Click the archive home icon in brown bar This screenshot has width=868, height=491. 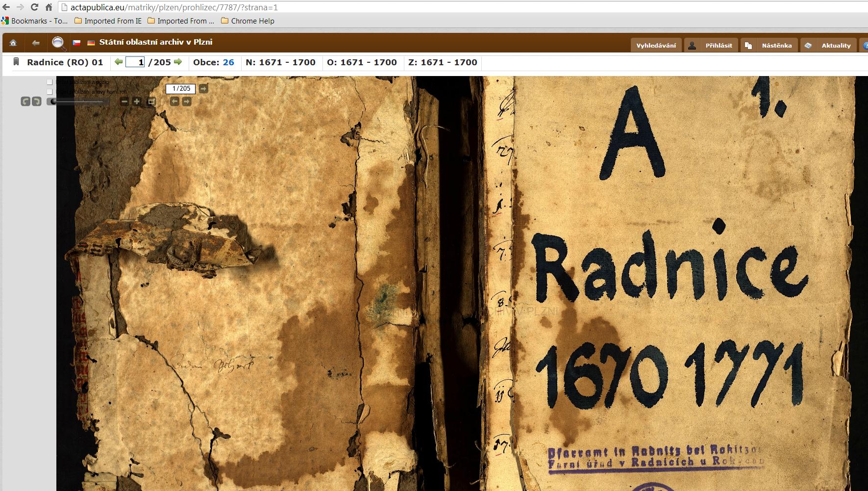click(x=13, y=43)
